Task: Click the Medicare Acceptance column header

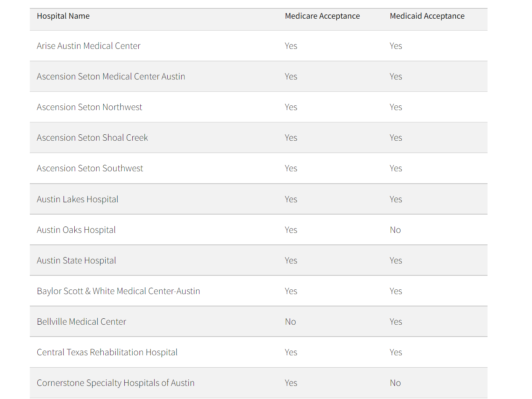Action: pyautogui.click(x=322, y=16)
